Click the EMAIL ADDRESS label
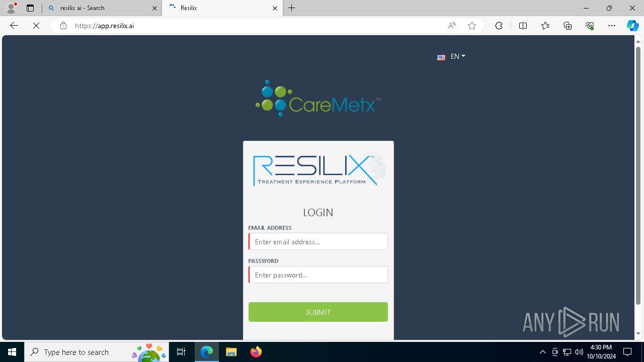644x362 pixels. click(270, 228)
